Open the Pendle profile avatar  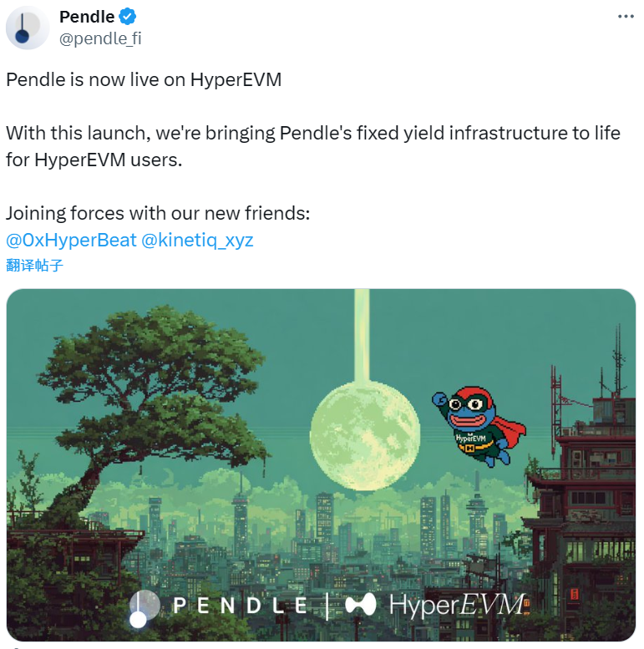coord(28,28)
